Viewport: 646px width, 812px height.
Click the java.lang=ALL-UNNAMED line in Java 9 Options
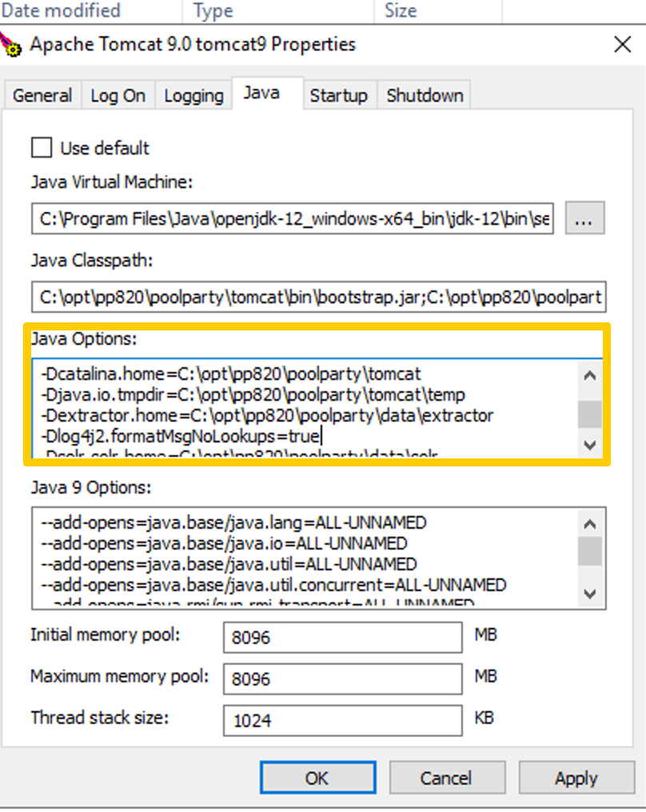(234, 522)
